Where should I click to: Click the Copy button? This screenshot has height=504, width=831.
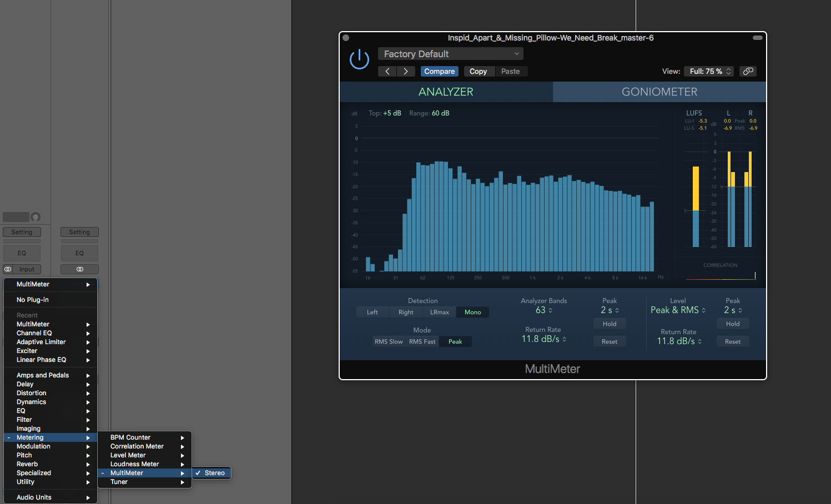pos(478,71)
